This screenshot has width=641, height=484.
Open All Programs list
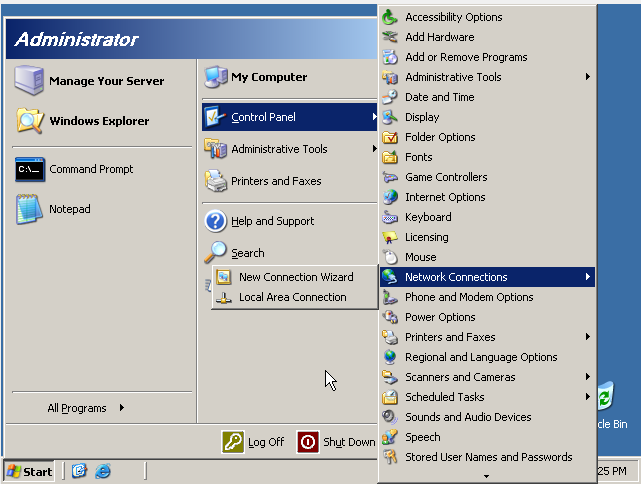click(x=86, y=408)
